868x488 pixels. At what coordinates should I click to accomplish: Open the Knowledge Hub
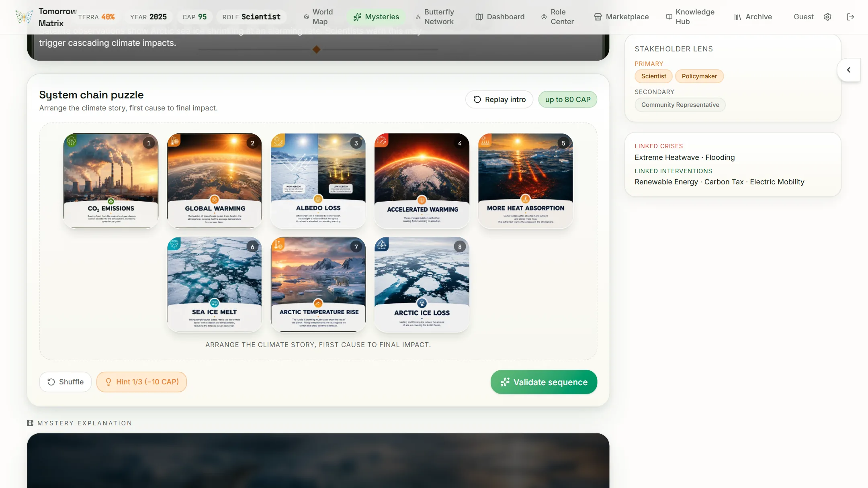click(x=691, y=17)
